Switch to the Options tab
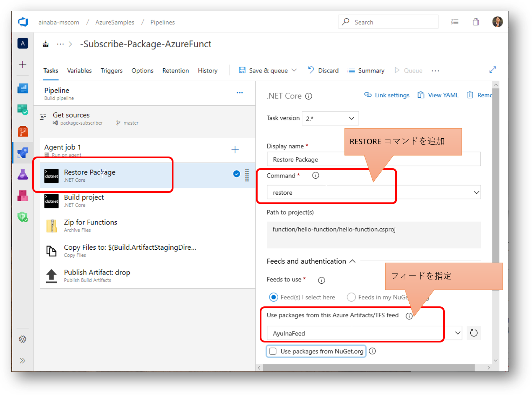532x395 pixels. point(143,71)
